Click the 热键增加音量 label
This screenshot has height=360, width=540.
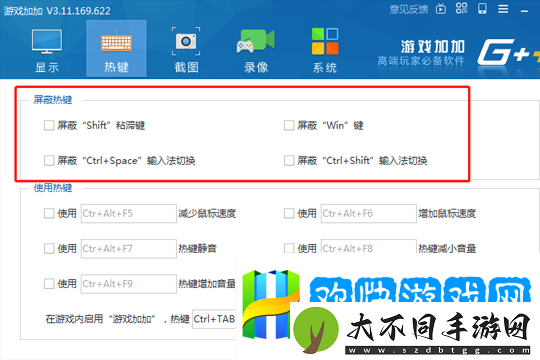[207, 284]
